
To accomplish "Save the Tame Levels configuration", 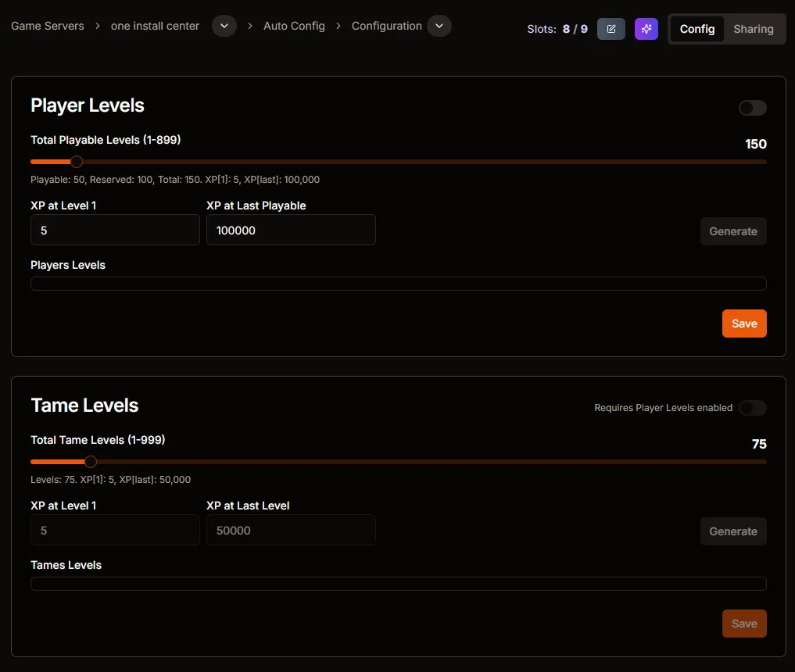I will [743, 624].
